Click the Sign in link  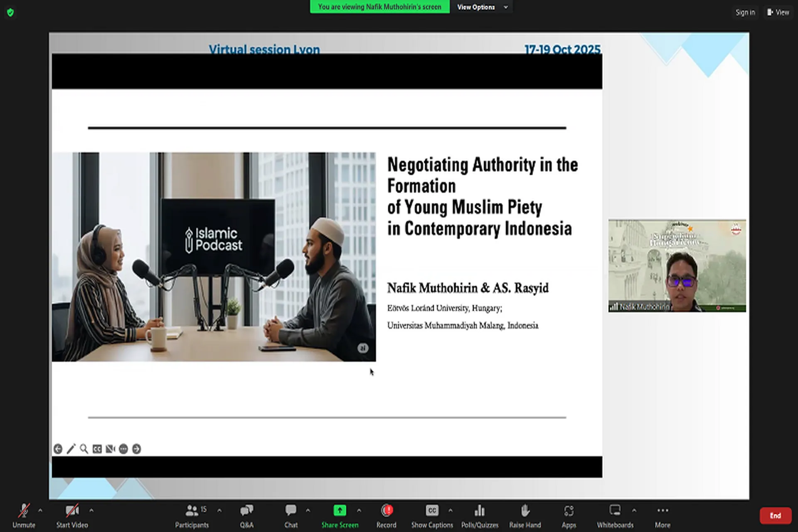[745, 12]
